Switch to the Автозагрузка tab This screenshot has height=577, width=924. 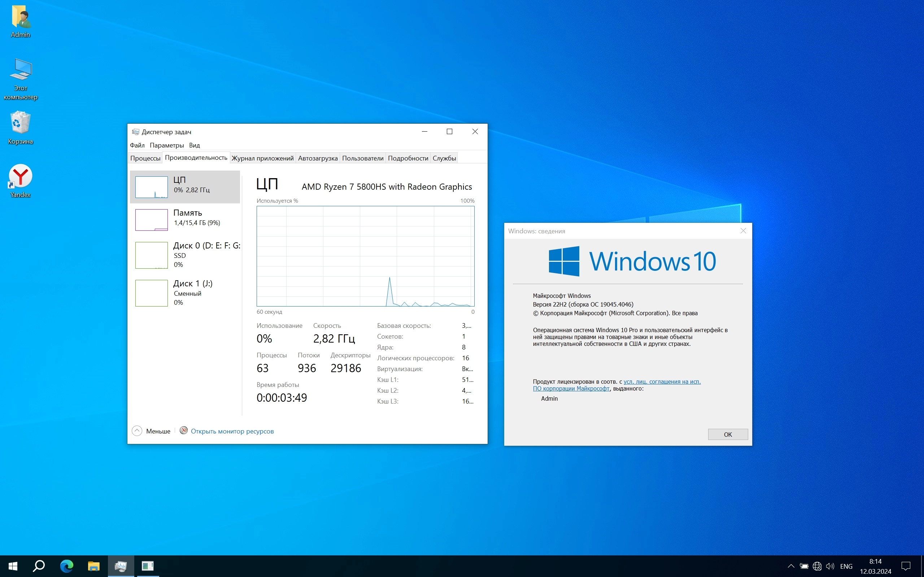[317, 158]
